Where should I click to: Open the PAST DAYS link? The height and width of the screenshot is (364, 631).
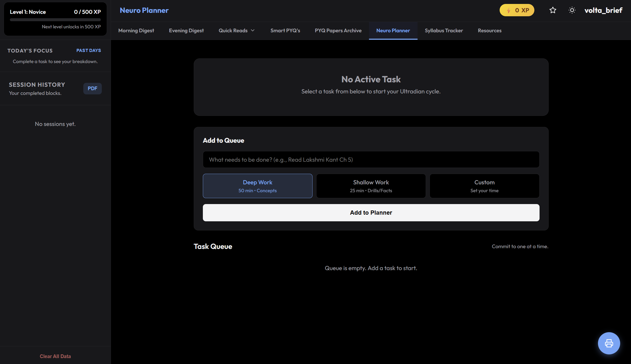(x=88, y=51)
